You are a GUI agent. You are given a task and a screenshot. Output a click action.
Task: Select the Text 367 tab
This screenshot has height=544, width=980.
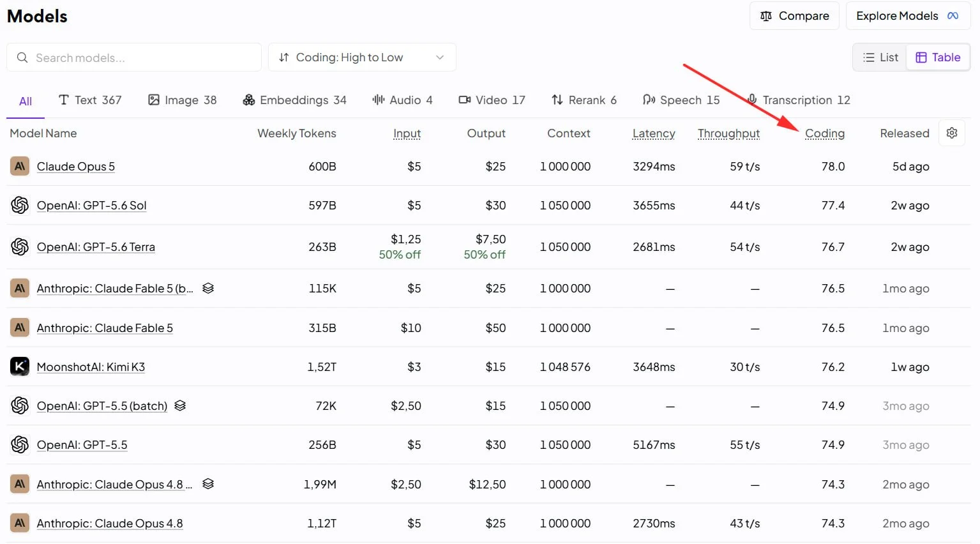click(90, 100)
